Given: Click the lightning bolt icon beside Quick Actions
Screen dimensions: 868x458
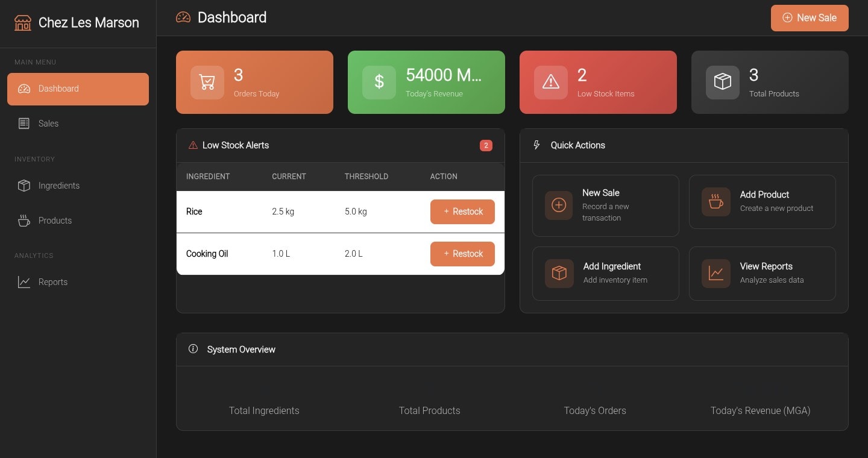Looking at the screenshot, I should point(536,145).
